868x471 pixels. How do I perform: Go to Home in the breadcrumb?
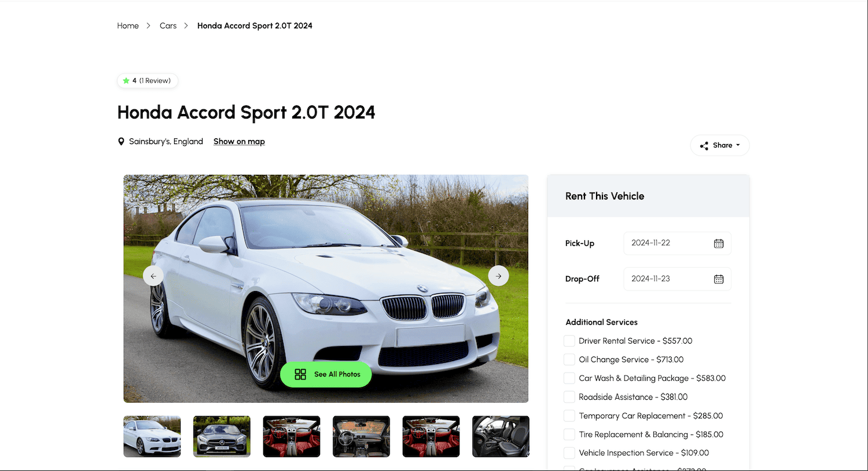128,25
